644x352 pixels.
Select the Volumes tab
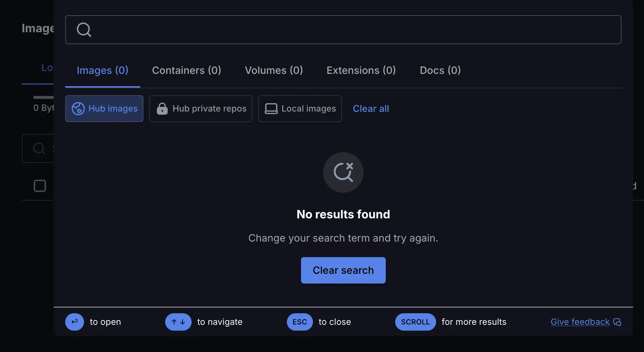coord(274,70)
